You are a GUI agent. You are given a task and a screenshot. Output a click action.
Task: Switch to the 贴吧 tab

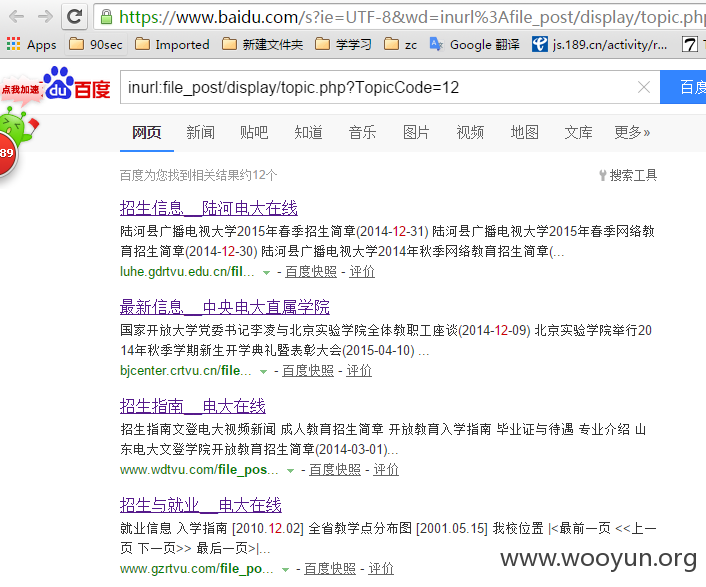(254, 132)
